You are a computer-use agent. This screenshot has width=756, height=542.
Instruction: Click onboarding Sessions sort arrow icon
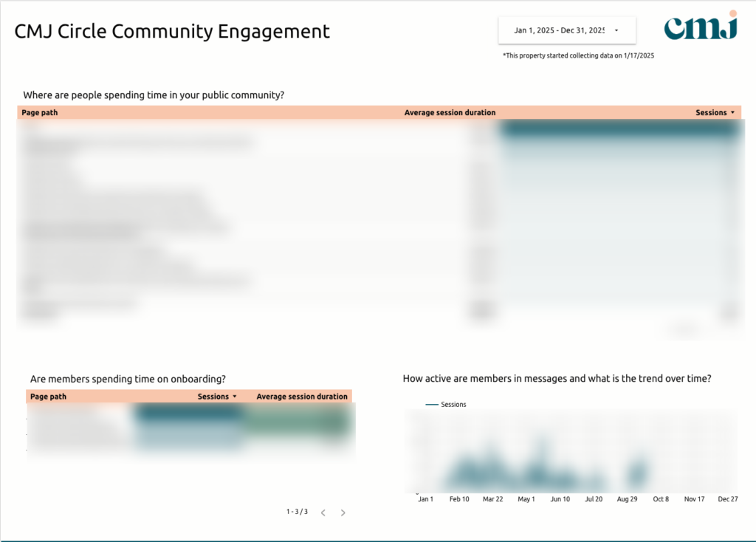[235, 397]
